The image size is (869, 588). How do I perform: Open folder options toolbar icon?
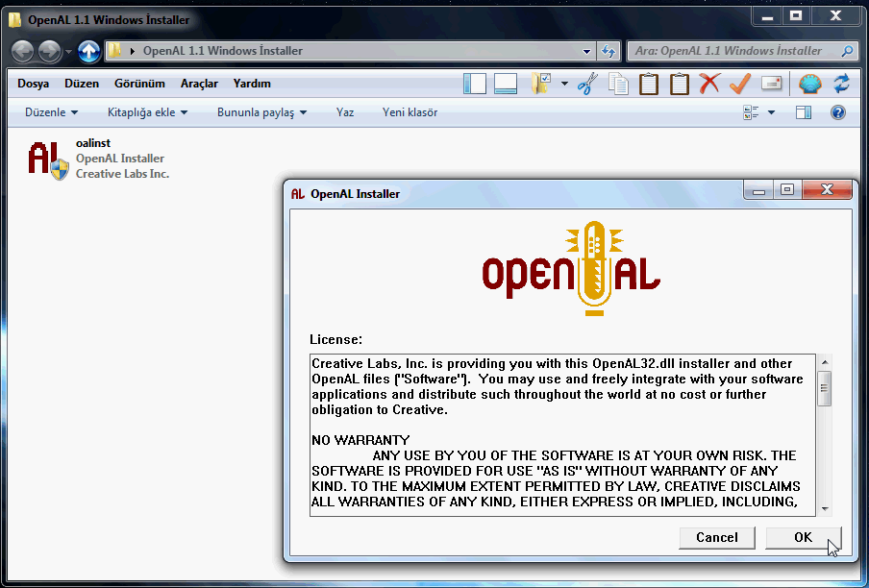tap(541, 84)
